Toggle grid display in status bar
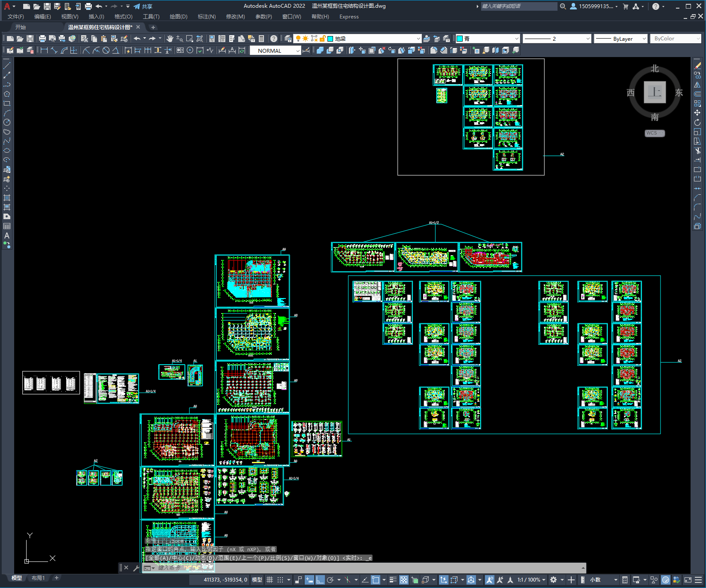The height and width of the screenshot is (588, 706). click(270, 580)
